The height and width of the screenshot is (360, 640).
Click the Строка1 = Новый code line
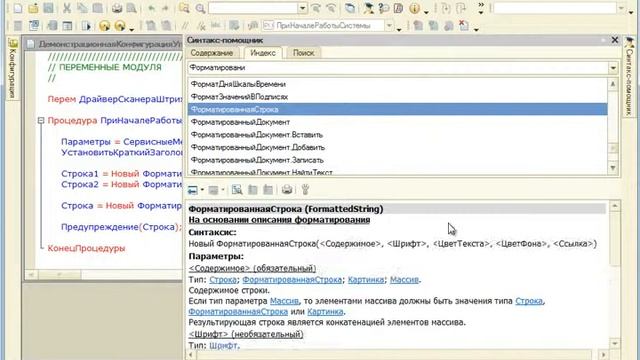[x=121, y=174]
